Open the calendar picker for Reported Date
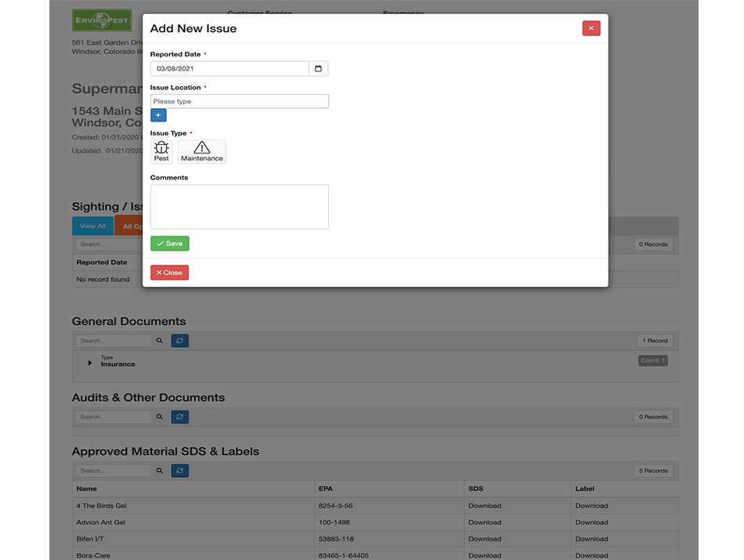744x560 pixels. 318,68
